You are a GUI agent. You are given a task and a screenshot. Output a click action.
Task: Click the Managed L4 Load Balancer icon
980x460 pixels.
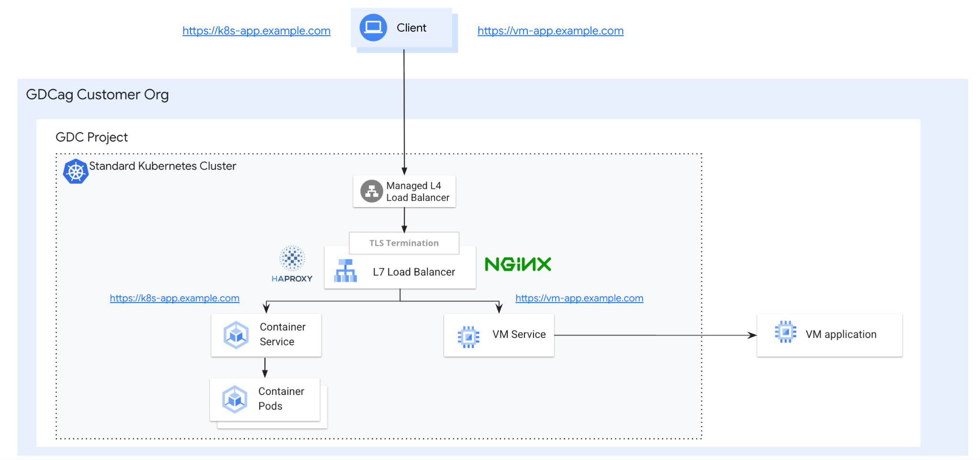371,191
